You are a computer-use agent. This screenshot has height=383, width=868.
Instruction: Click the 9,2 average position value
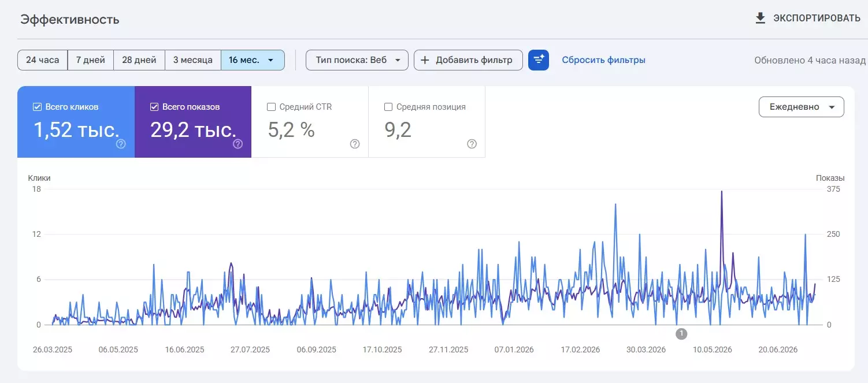(x=398, y=130)
